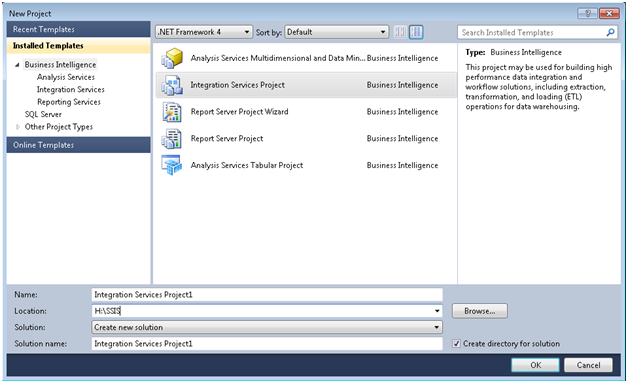Image resolution: width=628 pixels, height=383 pixels.
Task: Click the search magnifier icon
Action: click(610, 32)
